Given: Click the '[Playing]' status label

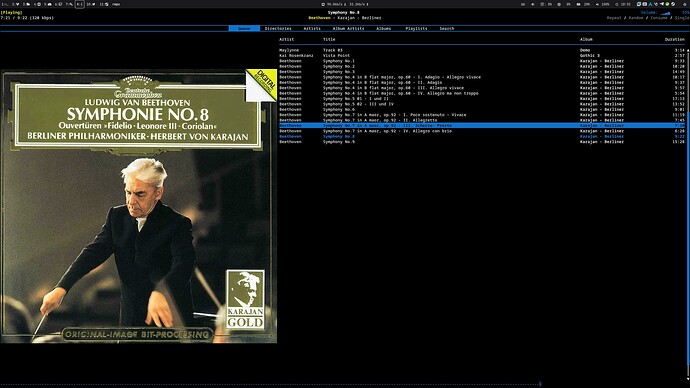Looking at the screenshot, I should [11, 13].
